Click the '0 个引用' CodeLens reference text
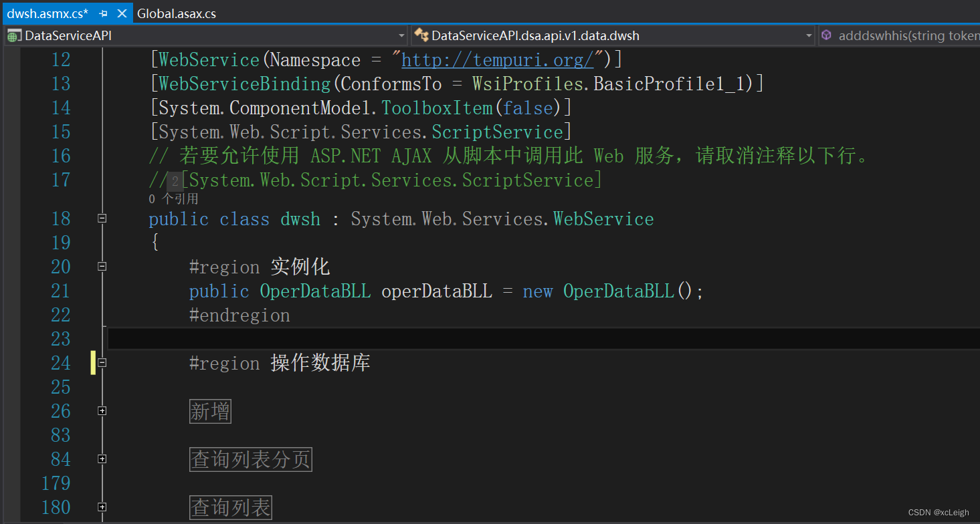 point(173,199)
